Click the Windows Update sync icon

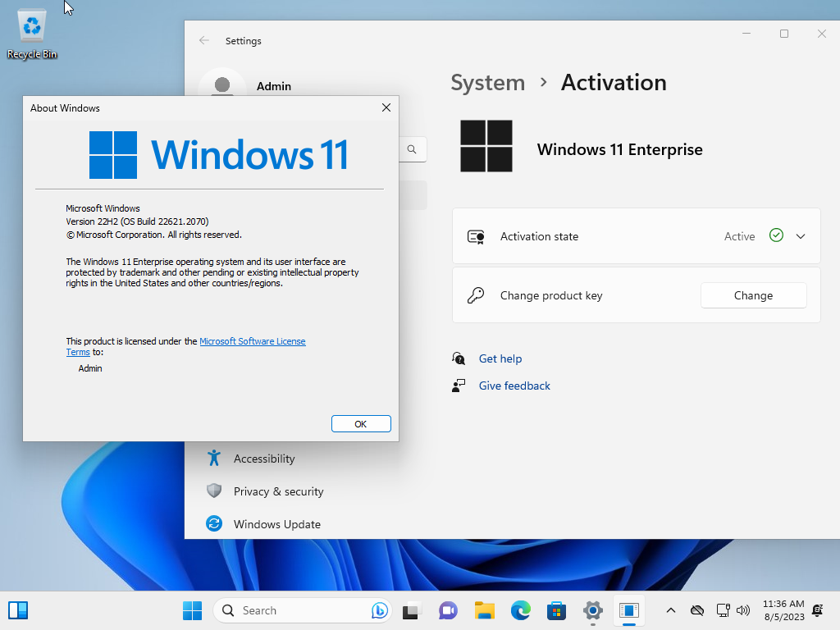tap(214, 523)
